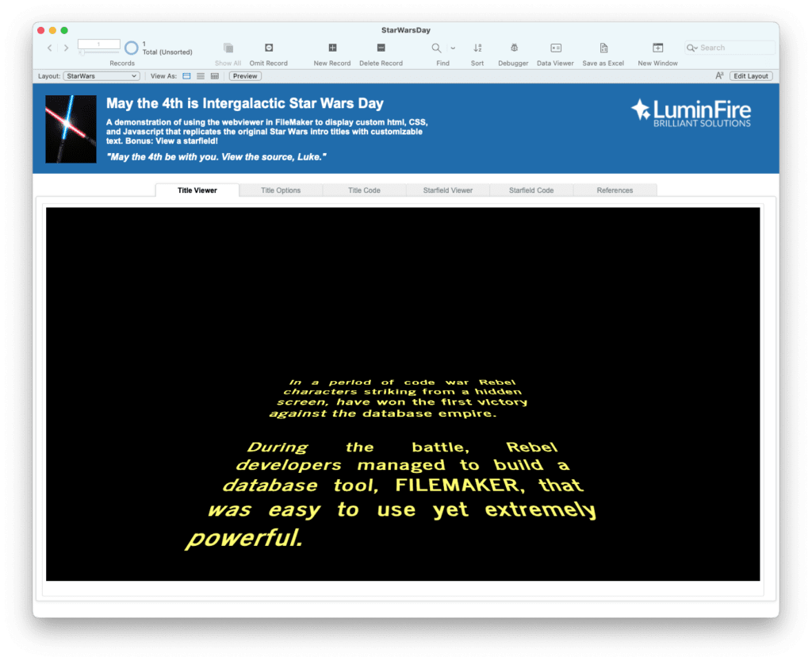Click the quick Search field

point(730,48)
